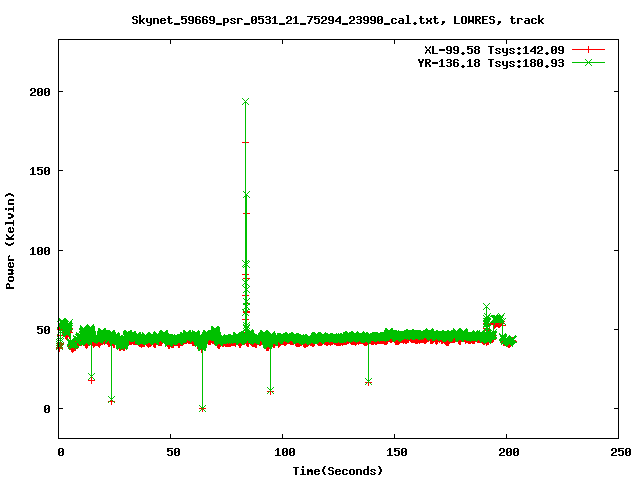Click the dip marker near 138 seconds
This screenshot has width=640, height=480.
(369, 382)
